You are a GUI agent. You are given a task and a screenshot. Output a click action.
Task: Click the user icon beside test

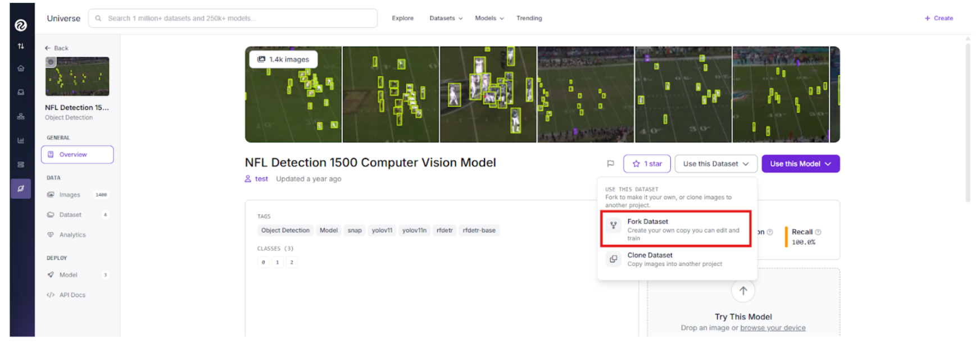click(248, 179)
